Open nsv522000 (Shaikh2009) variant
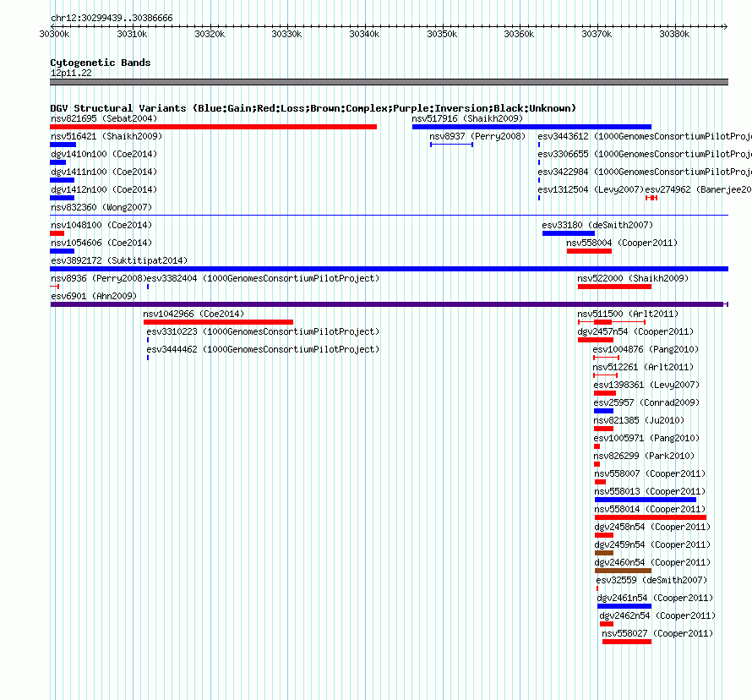This screenshot has width=752, height=700. (633, 278)
